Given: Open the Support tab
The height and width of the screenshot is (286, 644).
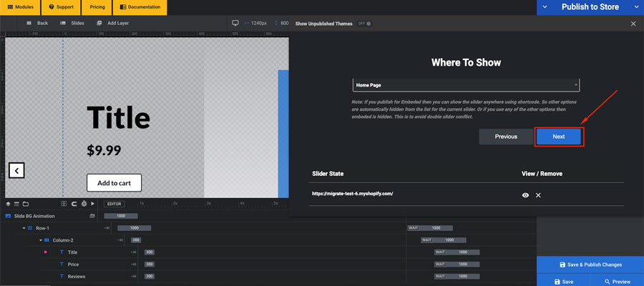Looking at the screenshot, I should coord(61,7).
